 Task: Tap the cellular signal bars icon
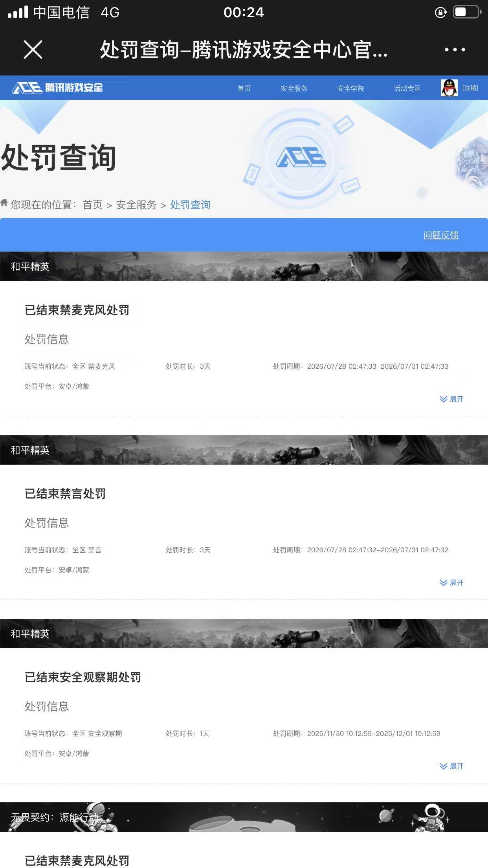tap(18, 12)
